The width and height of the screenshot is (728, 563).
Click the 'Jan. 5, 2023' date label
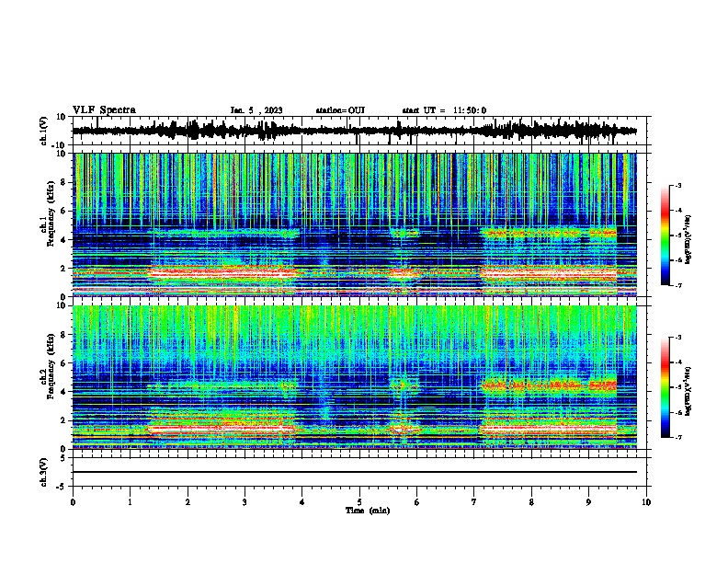(x=256, y=110)
